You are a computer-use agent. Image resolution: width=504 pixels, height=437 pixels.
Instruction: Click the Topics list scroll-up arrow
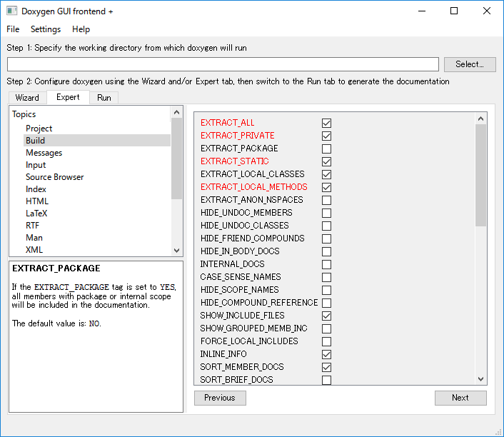point(176,112)
